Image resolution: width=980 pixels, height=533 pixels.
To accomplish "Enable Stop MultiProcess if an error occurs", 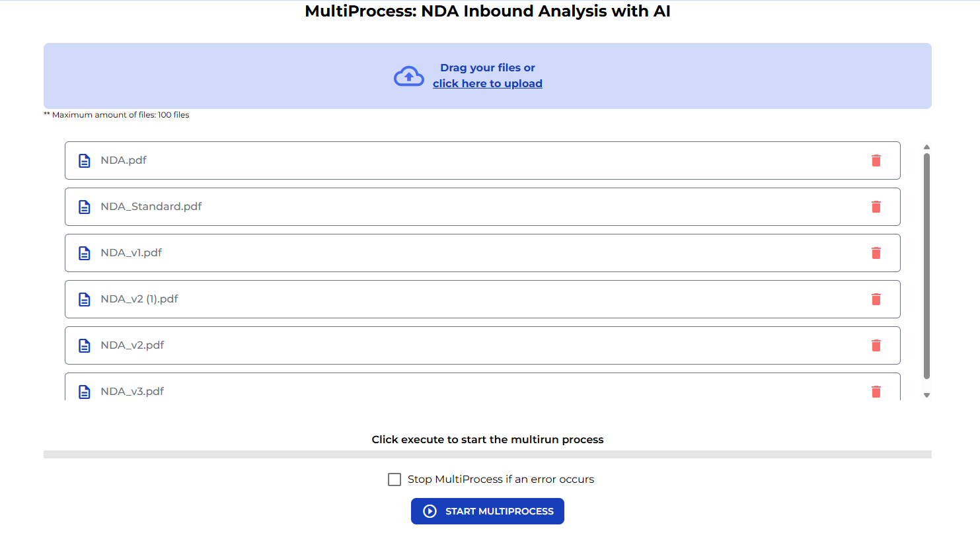I will (x=395, y=479).
